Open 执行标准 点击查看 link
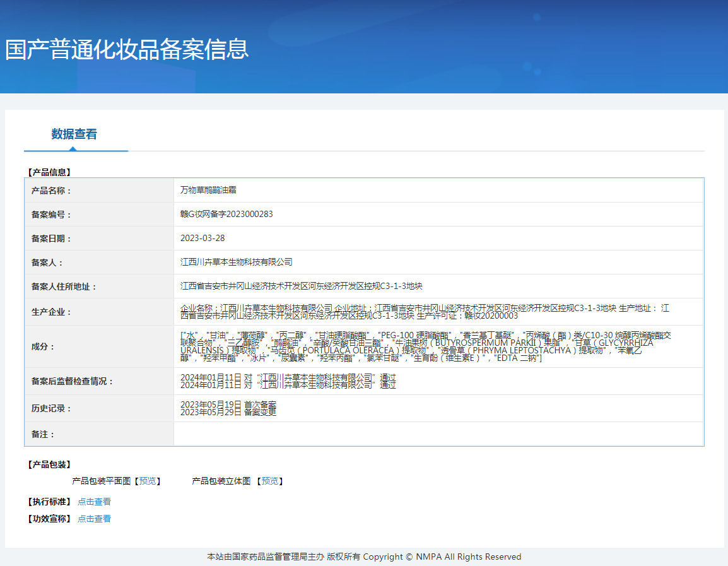The image size is (728, 566). (94, 502)
